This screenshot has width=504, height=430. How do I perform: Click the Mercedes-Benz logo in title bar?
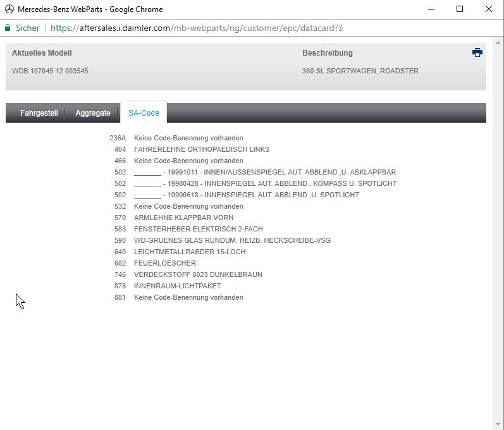(9, 9)
